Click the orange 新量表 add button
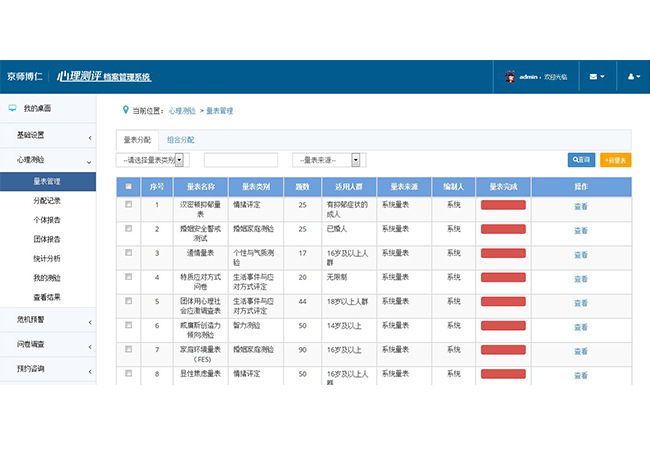The image size is (650, 450). point(616,160)
